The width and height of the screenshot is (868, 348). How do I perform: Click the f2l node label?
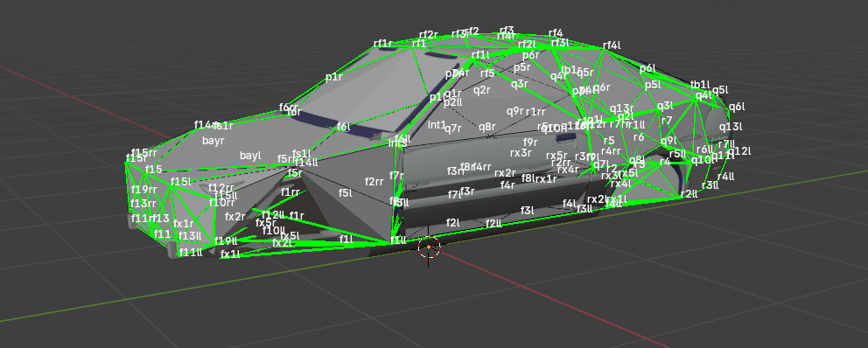click(453, 222)
